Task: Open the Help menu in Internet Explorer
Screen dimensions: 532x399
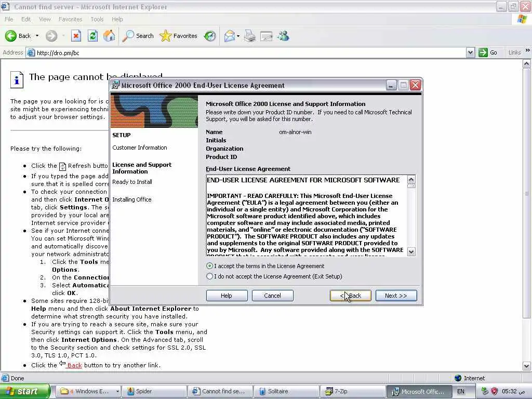Action: (117, 19)
